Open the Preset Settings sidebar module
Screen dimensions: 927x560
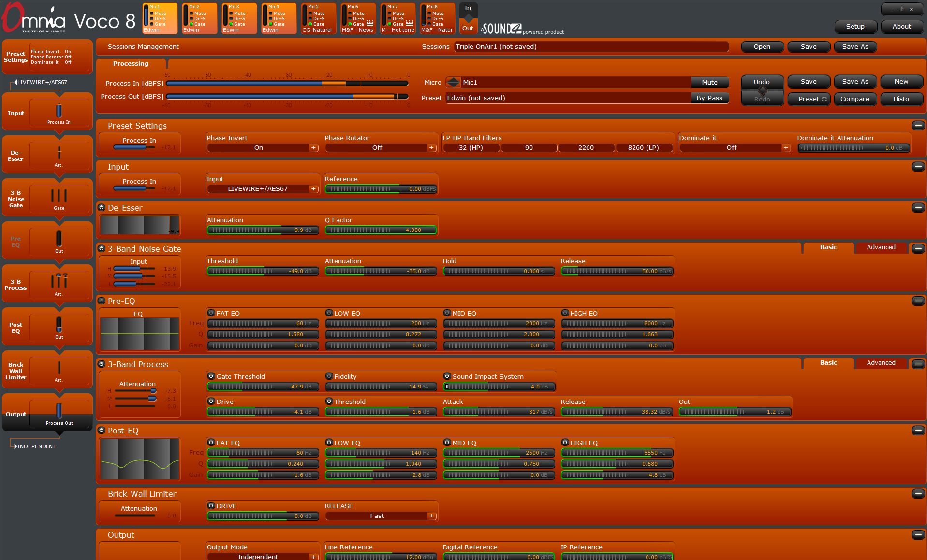click(x=47, y=57)
